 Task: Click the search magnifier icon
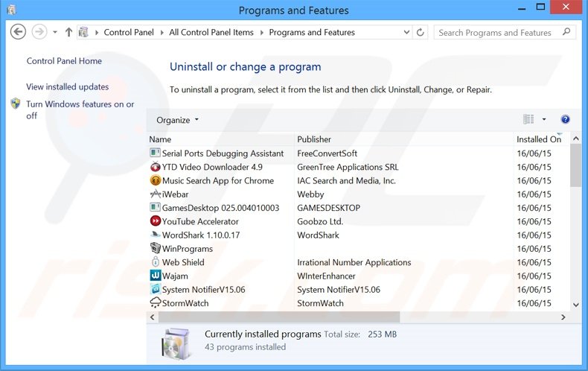566,32
